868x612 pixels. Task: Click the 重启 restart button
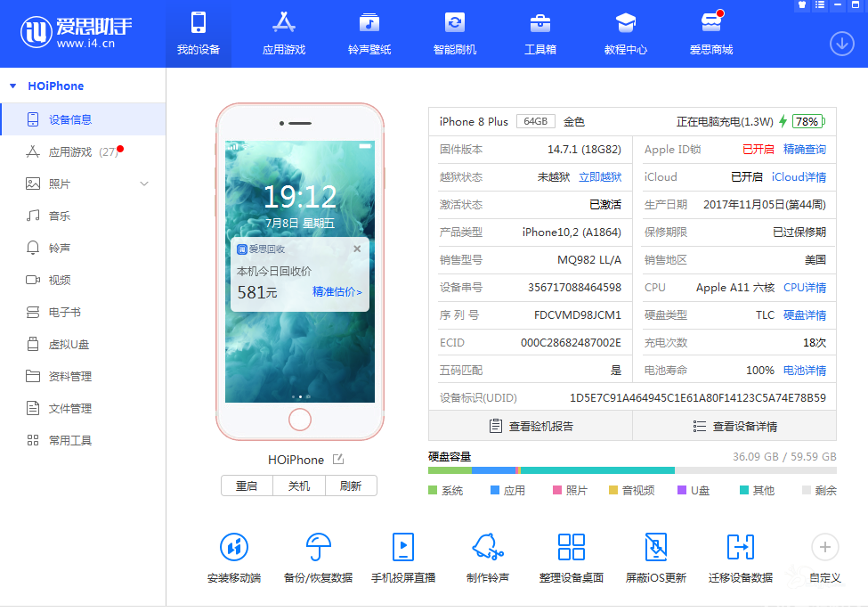[247, 486]
